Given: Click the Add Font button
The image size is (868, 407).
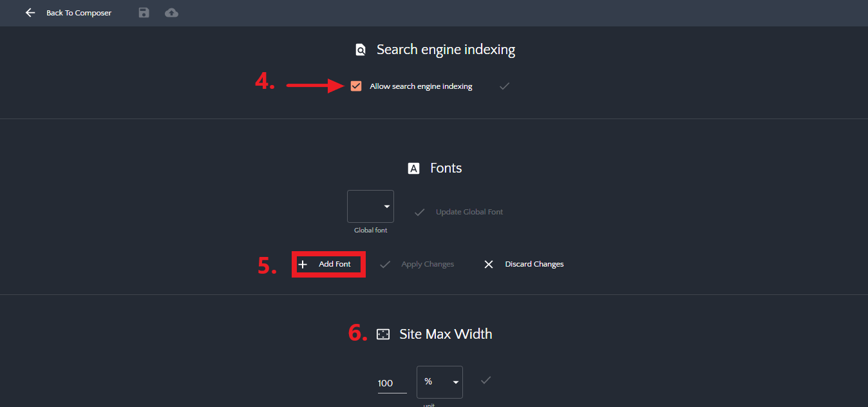Looking at the screenshot, I should [x=328, y=265].
